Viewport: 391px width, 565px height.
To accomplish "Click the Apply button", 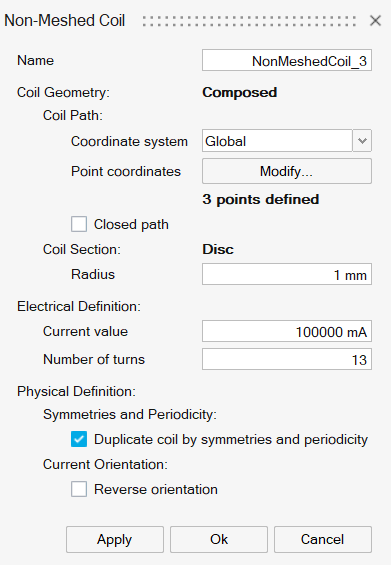I will pyautogui.click(x=115, y=539).
